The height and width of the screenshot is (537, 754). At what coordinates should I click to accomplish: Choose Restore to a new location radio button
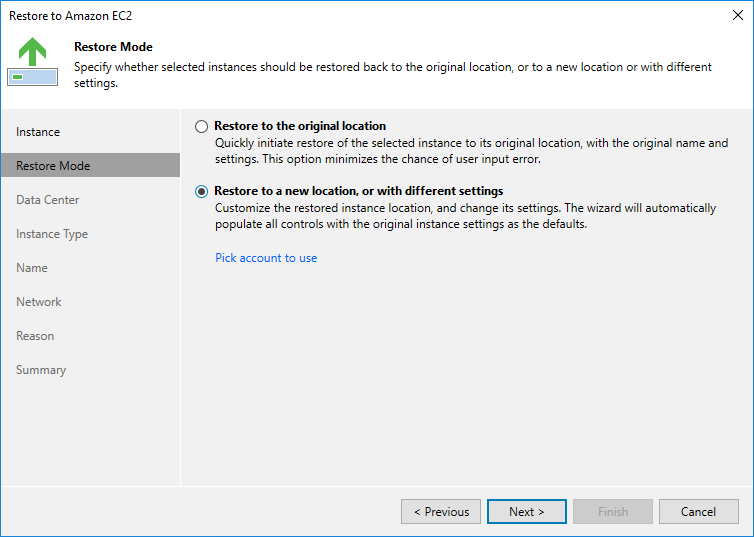202,191
